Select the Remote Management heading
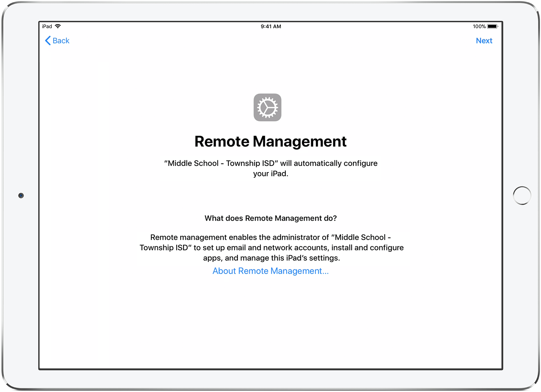Viewport: 541px width, 392px height. click(x=270, y=141)
